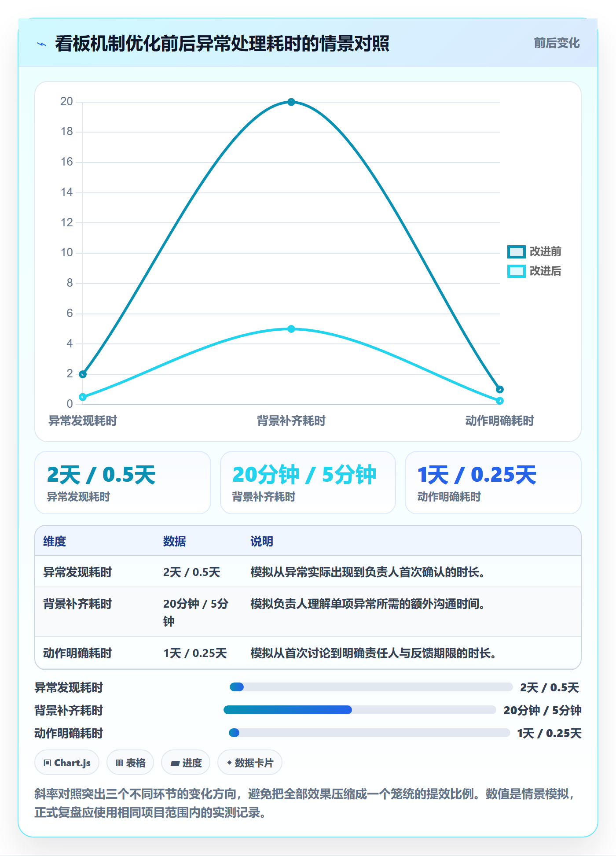The image size is (616, 856).
Task: Click the 动作明确耗时 table row label
Action: point(77,653)
